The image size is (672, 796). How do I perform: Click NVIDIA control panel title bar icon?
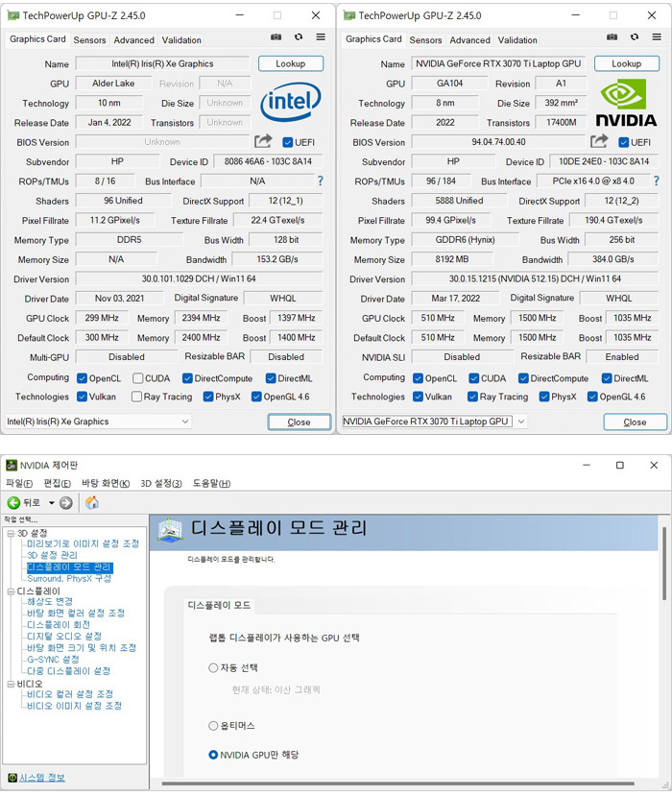pos(12,465)
